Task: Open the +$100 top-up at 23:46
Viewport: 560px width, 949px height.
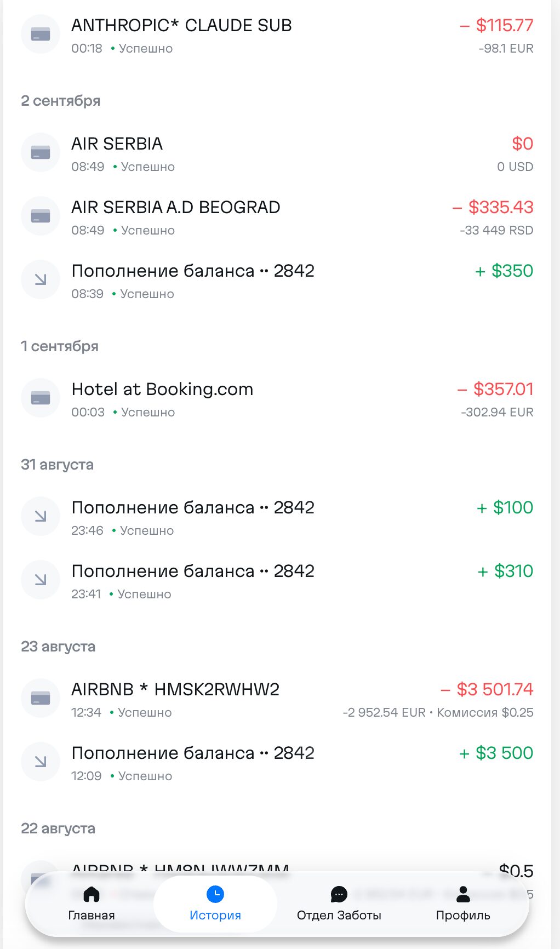Action: [277, 517]
